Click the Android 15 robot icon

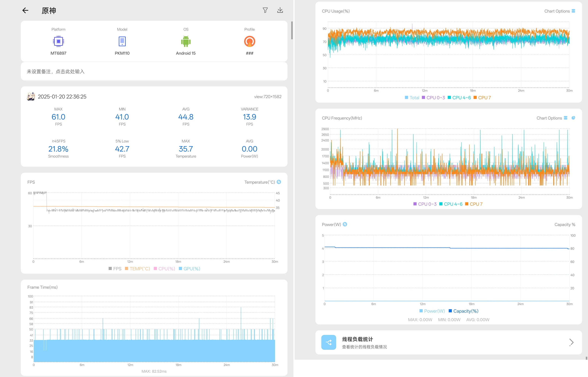(186, 41)
